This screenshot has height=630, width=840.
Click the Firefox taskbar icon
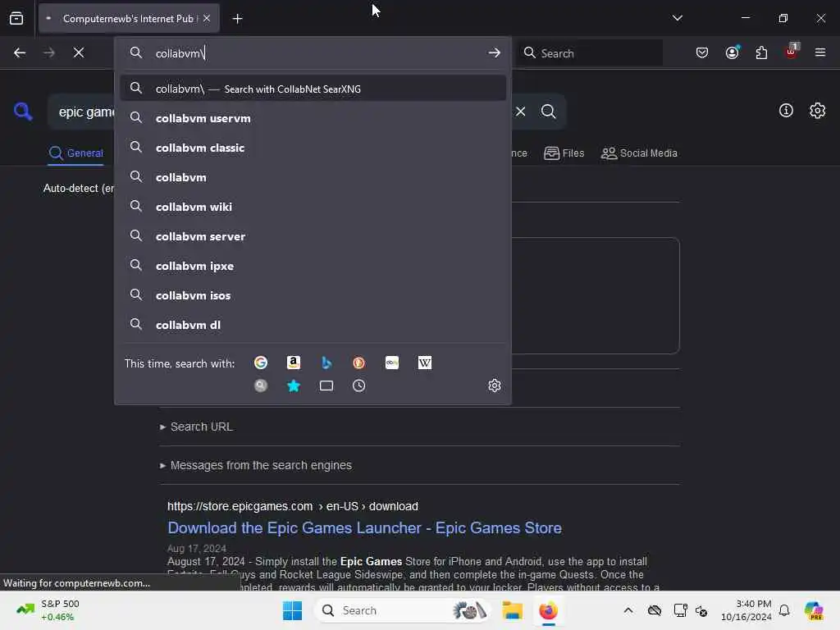point(548,610)
